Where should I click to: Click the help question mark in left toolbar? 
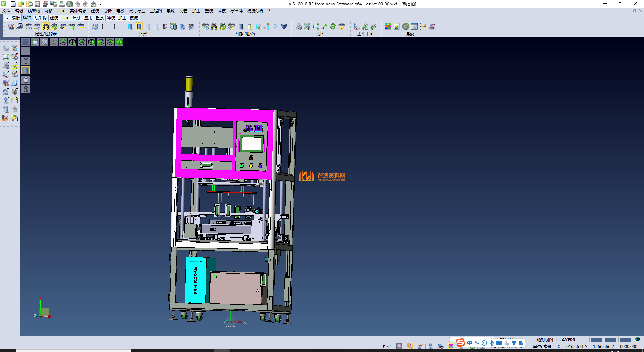point(6,100)
